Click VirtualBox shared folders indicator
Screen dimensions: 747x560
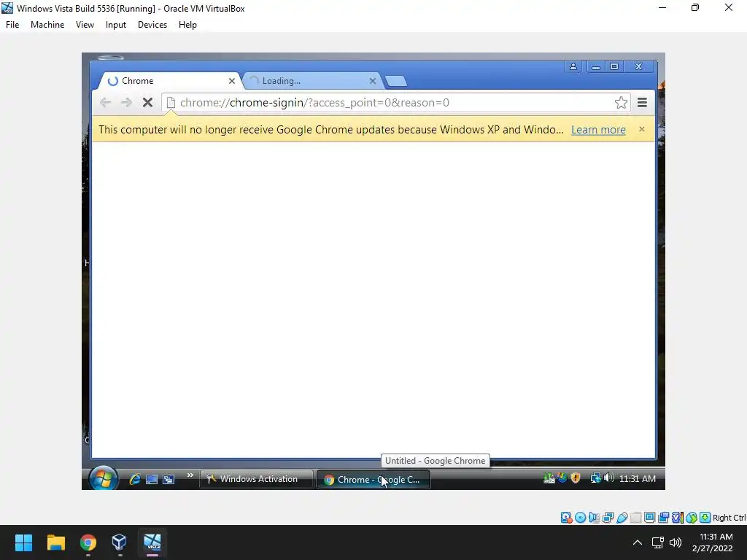635,518
